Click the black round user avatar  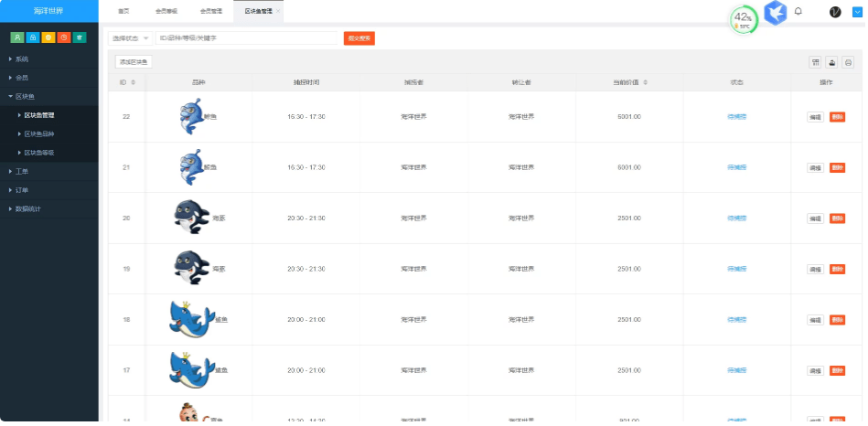click(x=835, y=12)
